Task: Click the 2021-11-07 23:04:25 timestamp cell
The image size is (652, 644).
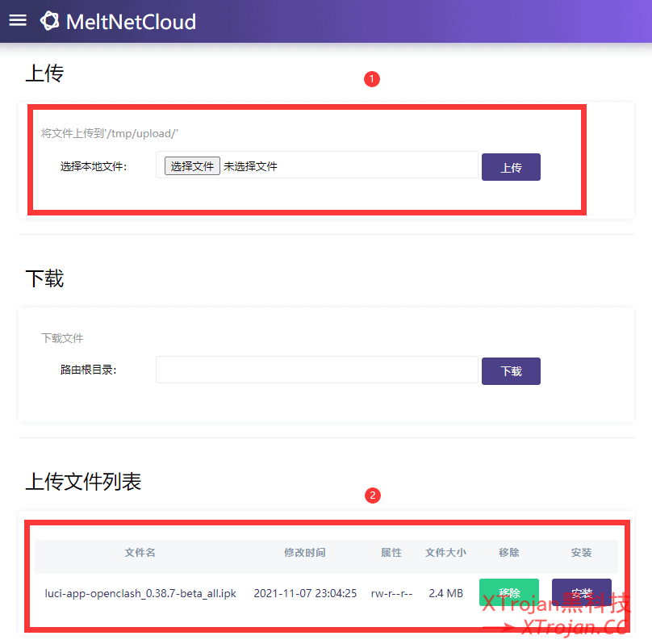Action: coord(305,593)
